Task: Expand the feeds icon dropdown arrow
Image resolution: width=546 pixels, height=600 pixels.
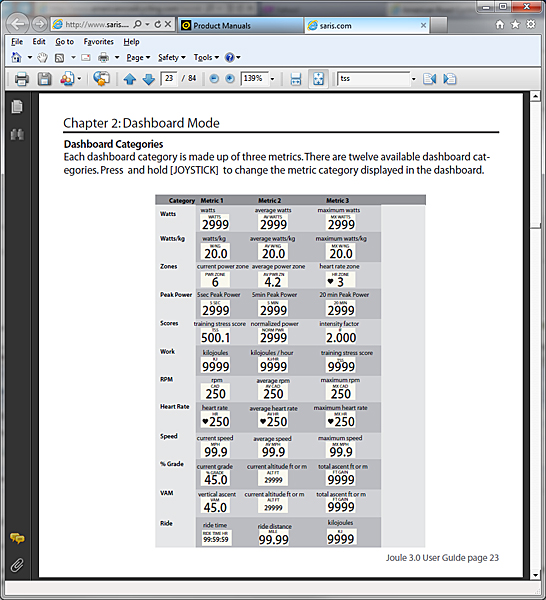Action: (73, 58)
